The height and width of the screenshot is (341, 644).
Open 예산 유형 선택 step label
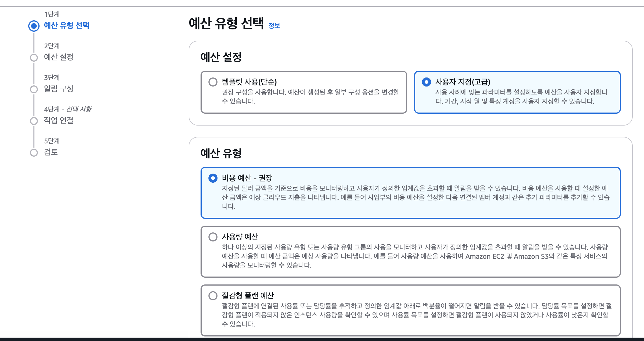click(67, 25)
